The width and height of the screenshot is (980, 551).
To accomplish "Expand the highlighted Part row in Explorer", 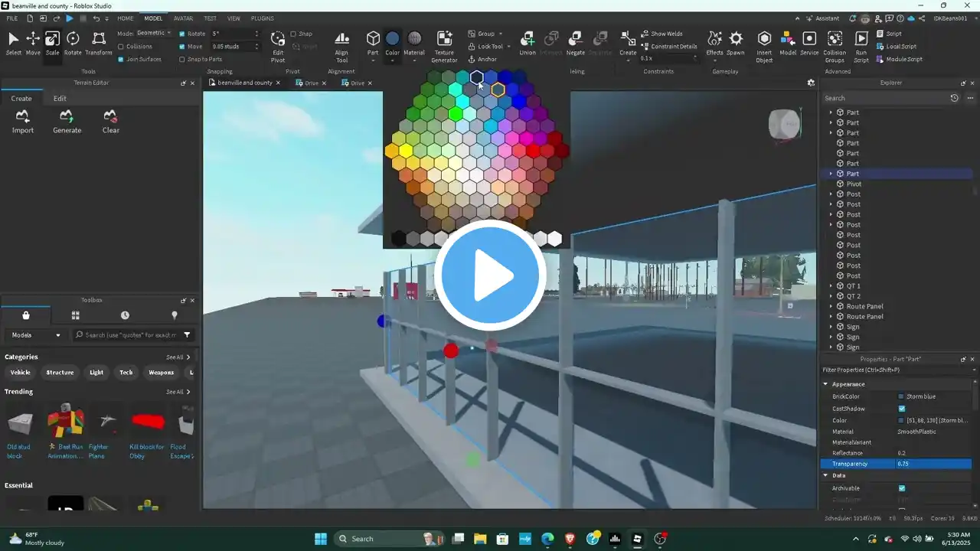I will click(831, 174).
